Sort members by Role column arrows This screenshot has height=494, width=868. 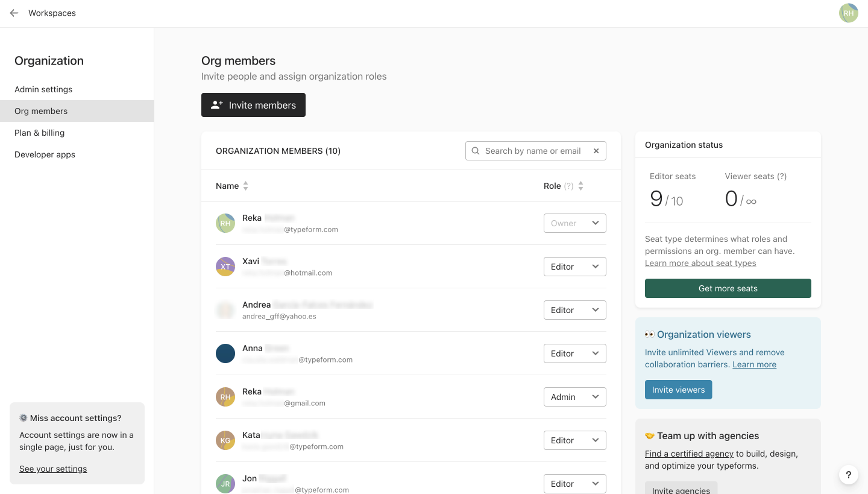click(580, 186)
